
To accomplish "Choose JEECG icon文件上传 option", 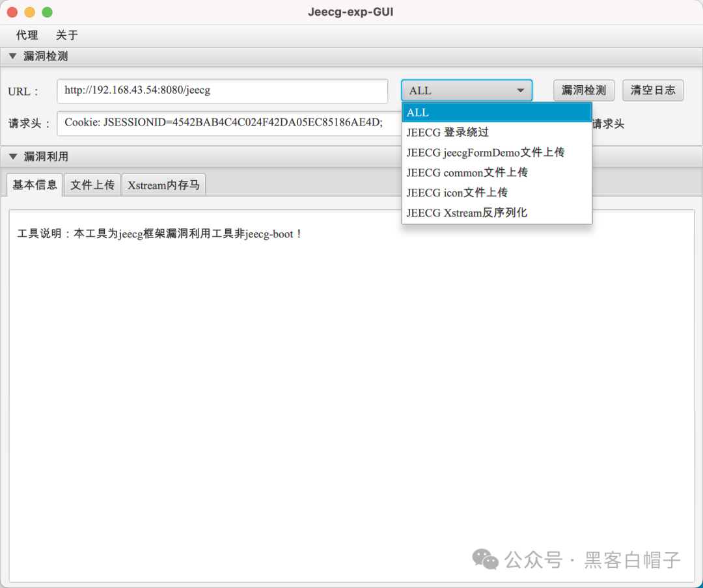I will tap(497, 193).
